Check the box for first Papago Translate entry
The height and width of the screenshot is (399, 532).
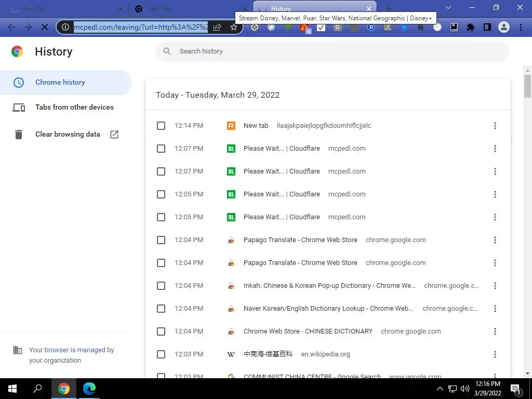[161, 240]
